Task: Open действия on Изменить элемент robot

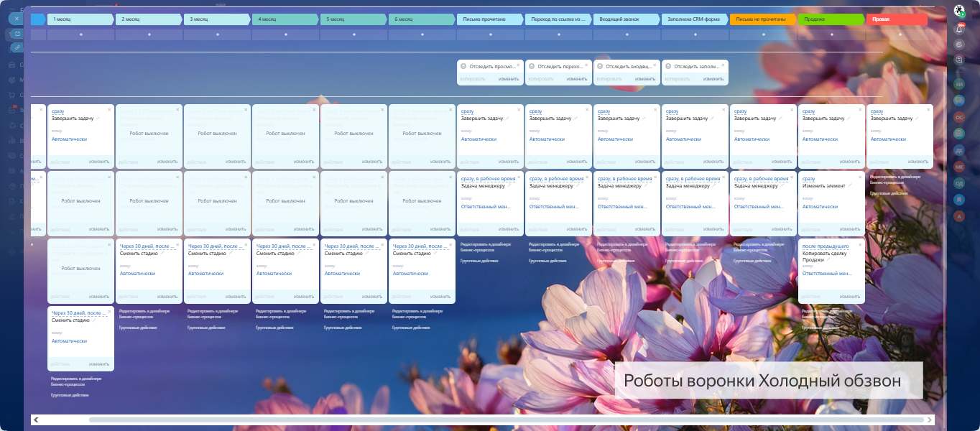Action: [x=812, y=229]
